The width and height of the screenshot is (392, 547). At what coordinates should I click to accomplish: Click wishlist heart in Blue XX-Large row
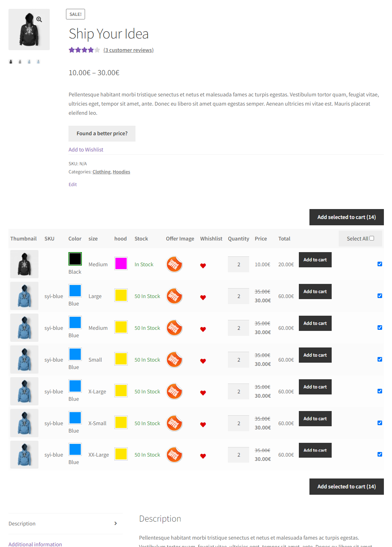coord(203,456)
